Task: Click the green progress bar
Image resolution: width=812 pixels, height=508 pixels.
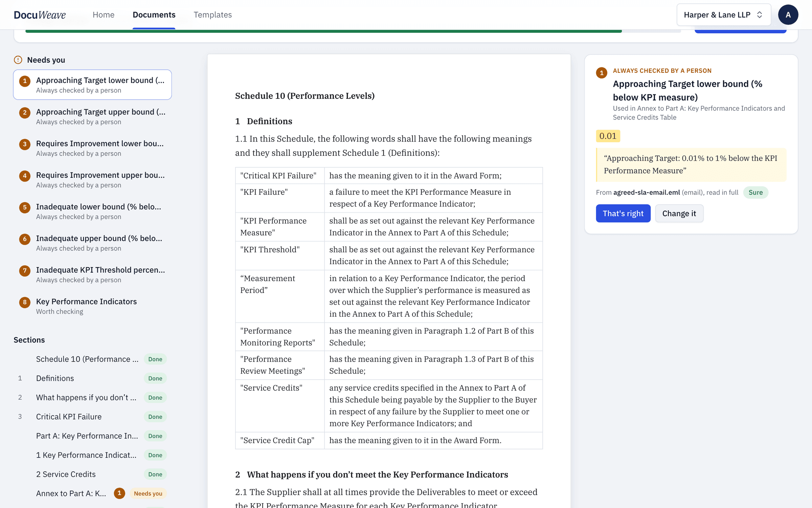Action: [323, 31]
